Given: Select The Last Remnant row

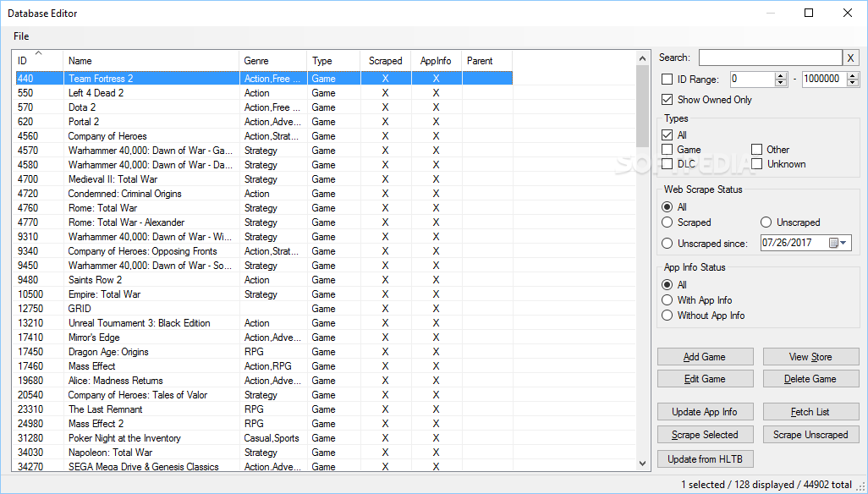Looking at the screenshot, I should pyautogui.click(x=263, y=409).
